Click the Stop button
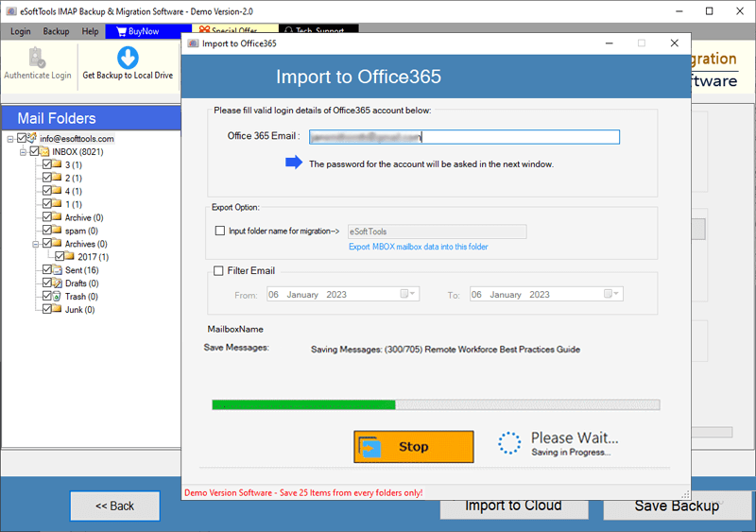The height and width of the screenshot is (532, 756). [x=414, y=447]
